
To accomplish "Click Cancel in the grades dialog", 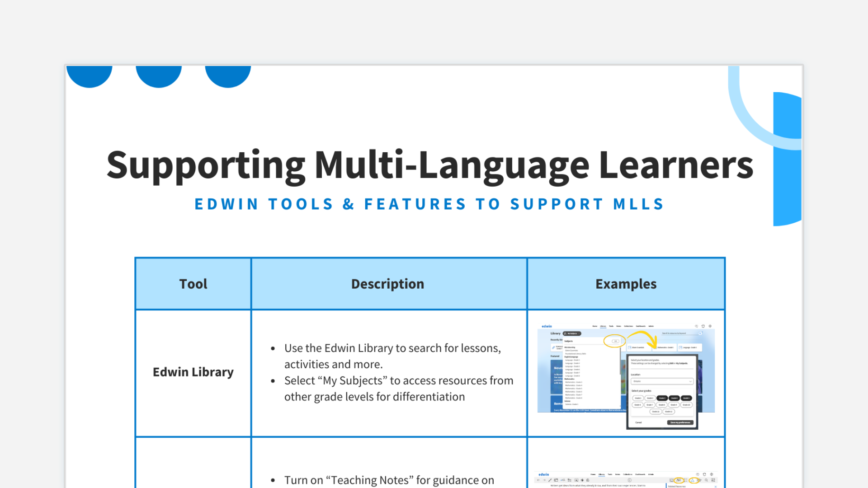I will [x=638, y=422].
